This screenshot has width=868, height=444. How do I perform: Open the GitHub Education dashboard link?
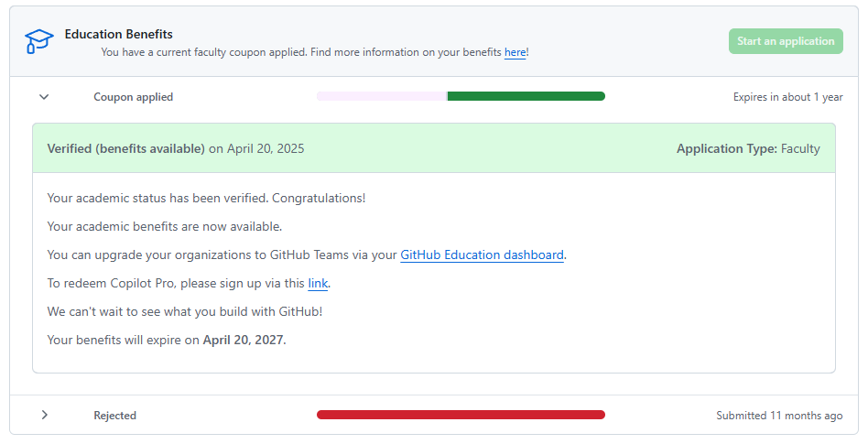point(482,254)
